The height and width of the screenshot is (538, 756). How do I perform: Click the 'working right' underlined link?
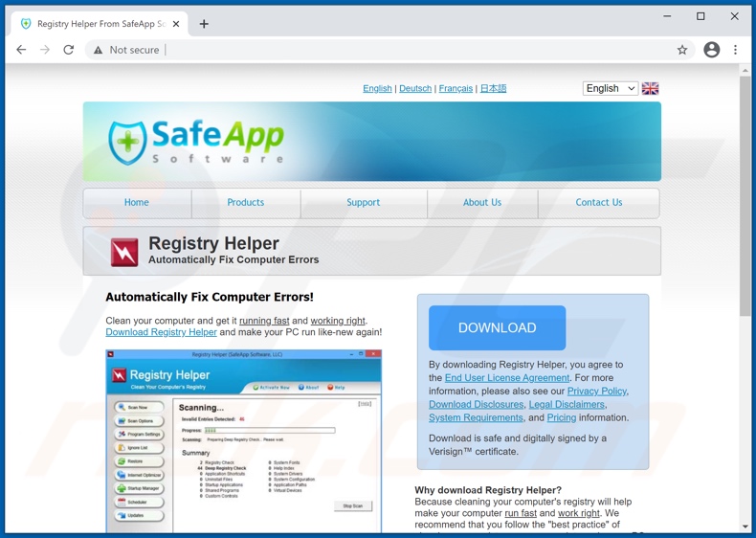tap(338, 321)
